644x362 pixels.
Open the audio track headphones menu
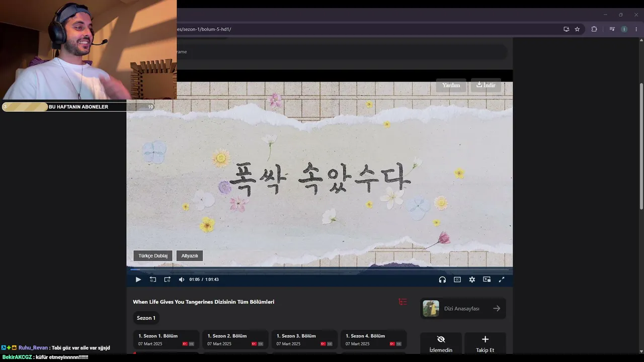pyautogui.click(x=442, y=280)
